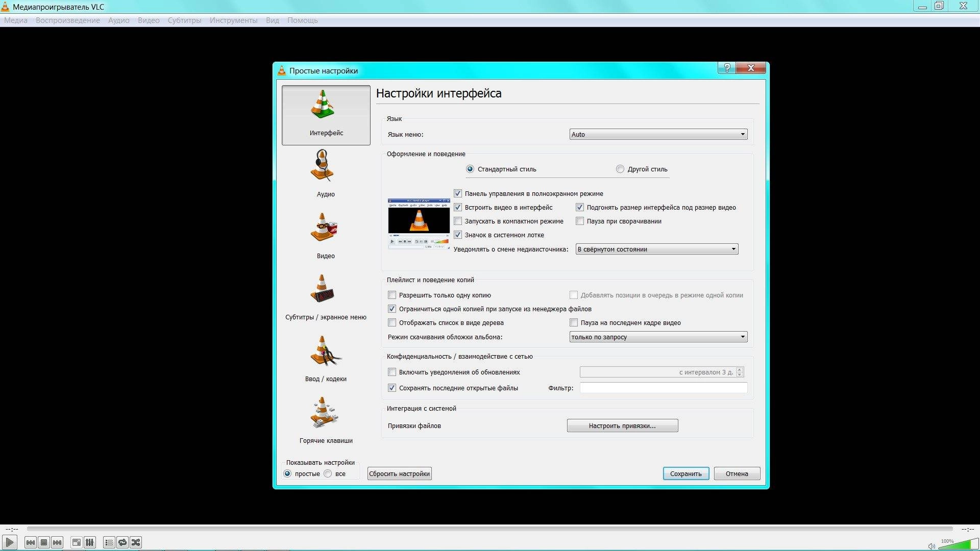Open the Вид menu
The height and width of the screenshot is (551, 980).
tap(273, 20)
